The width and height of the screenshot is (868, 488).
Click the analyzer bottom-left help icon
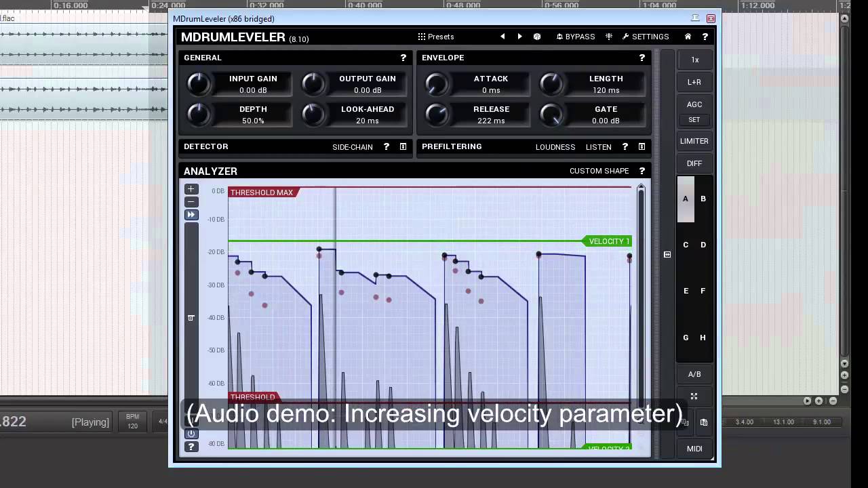191,447
